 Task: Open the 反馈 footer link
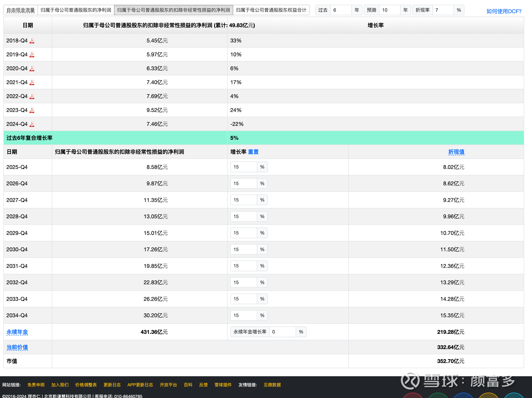[x=203, y=385]
